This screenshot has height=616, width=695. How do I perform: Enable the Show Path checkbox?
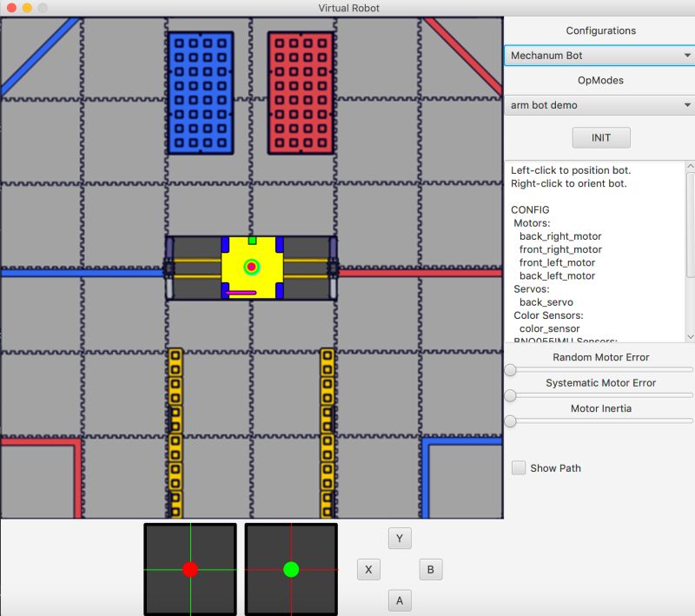click(519, 468)
